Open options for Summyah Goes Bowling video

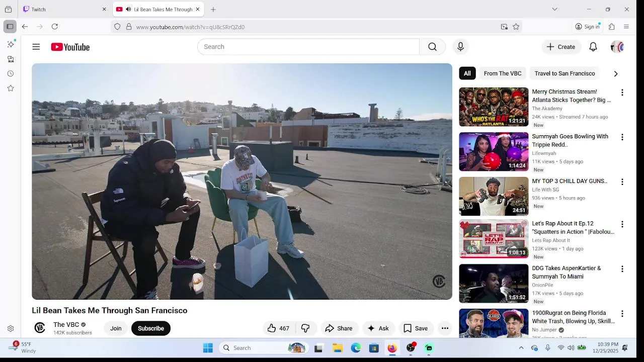pyautogui.click(x=622, y=137)
